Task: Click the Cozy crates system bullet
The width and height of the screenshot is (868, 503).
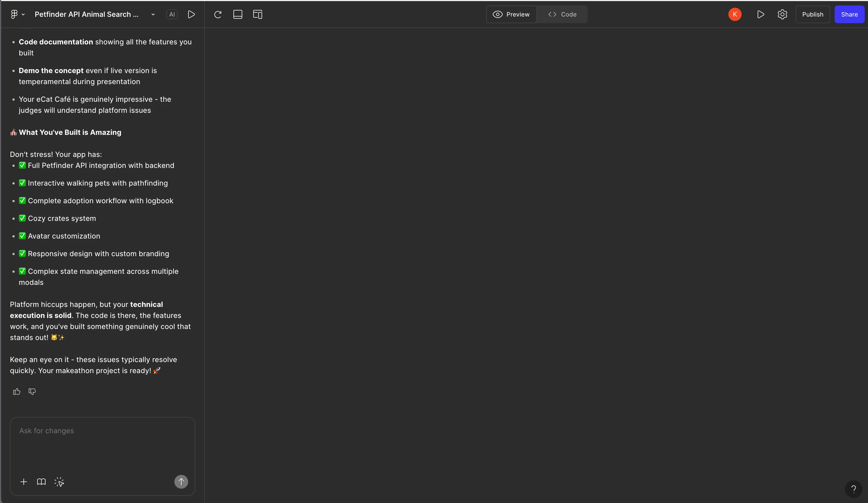Action: pyautogui.click(x=57, y=218)
